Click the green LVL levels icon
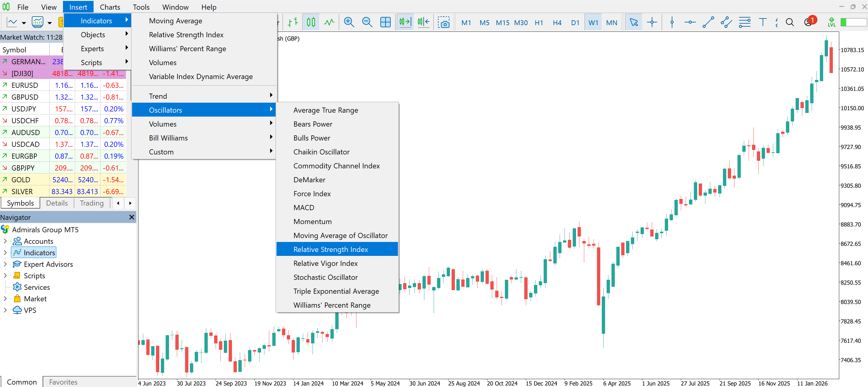This screenshot has height=387, width=868. (831, 23)
